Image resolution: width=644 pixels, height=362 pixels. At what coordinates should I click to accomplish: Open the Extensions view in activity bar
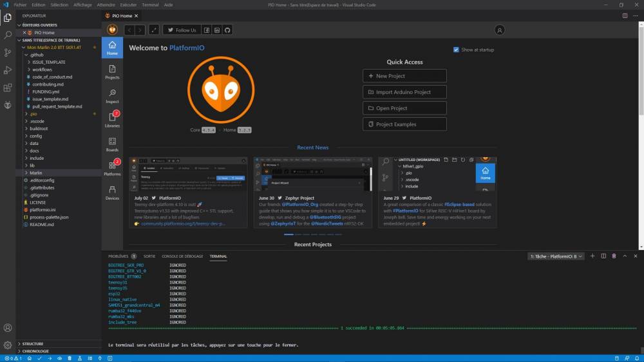coord(8,87)
